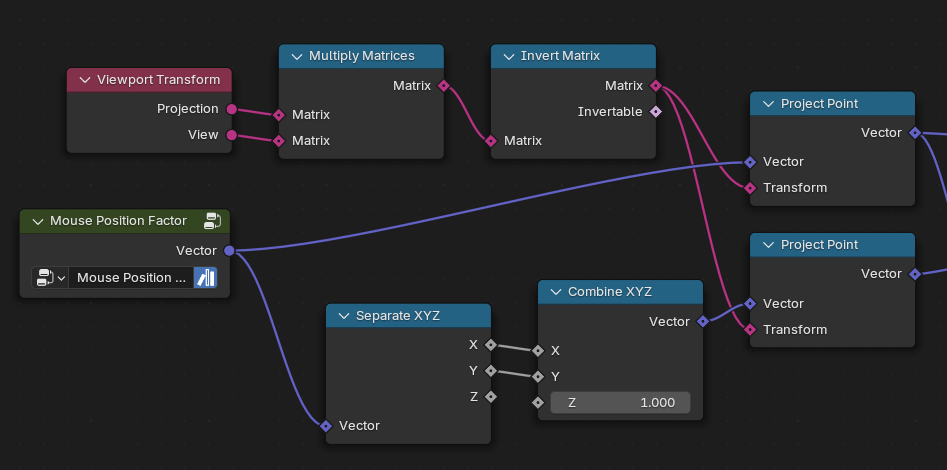
Task: Click Transform input of Mouse-Position-fed Project Point
Action: click(x=750, y=188)
